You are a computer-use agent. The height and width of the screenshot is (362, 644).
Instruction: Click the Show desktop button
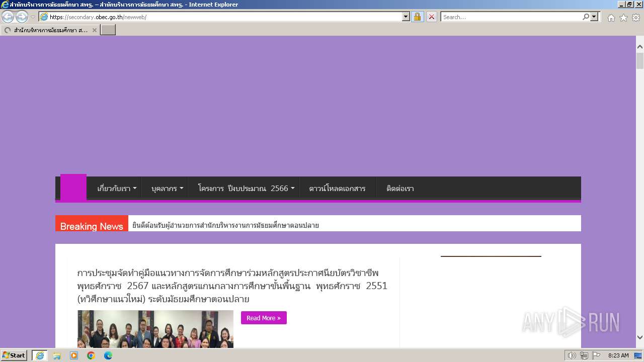coord(638,355)
